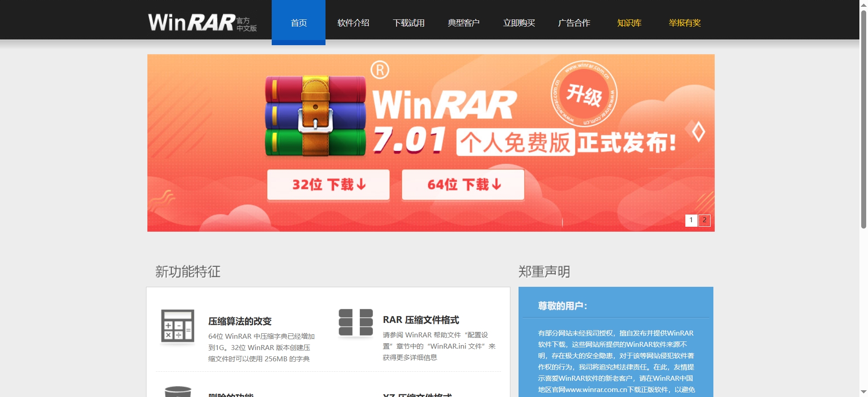
Task: Open 立即购买 purchase page
Action: point(519,23)
